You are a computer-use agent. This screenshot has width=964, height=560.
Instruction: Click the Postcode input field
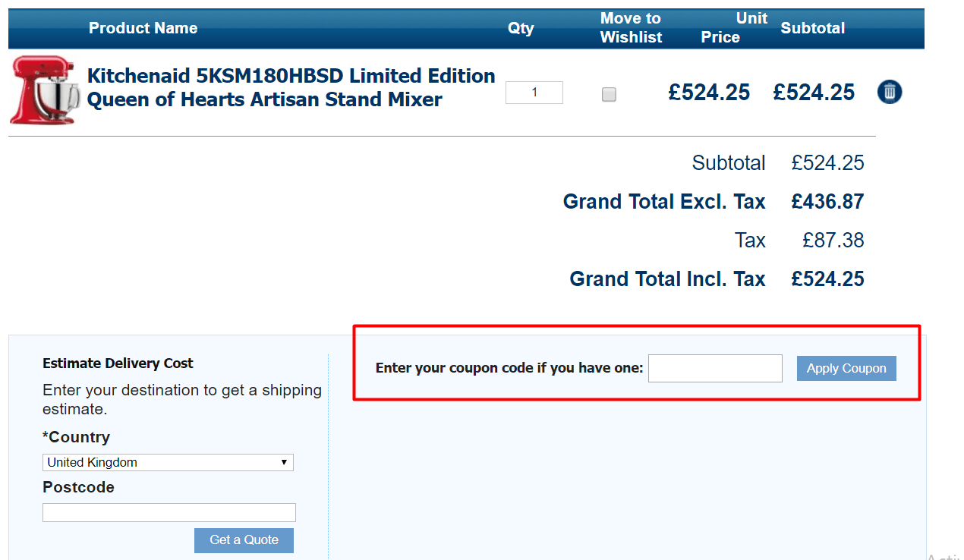tap(169, 512)
